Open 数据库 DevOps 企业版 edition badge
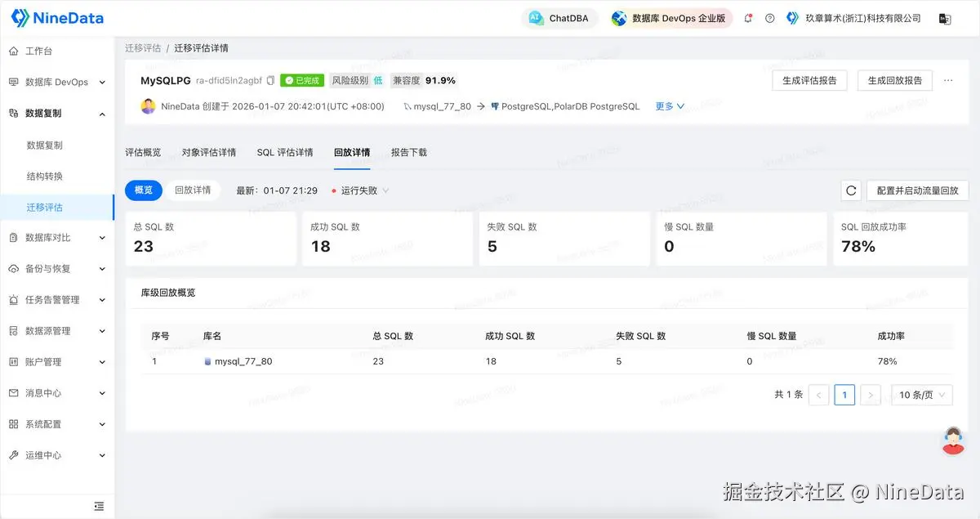980x519 pixels. [x=670, y=18]
